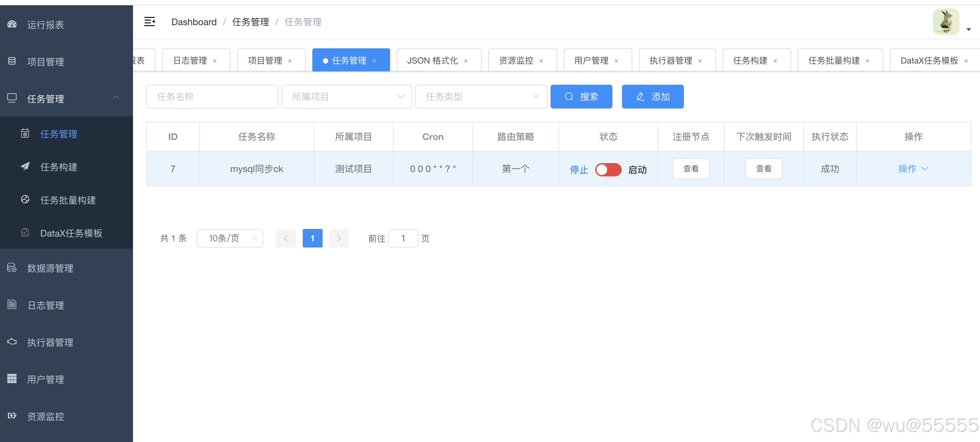Click the 用户管理 grid icon
The width and height of the screenshot is (980, 442).
(12, 378)
